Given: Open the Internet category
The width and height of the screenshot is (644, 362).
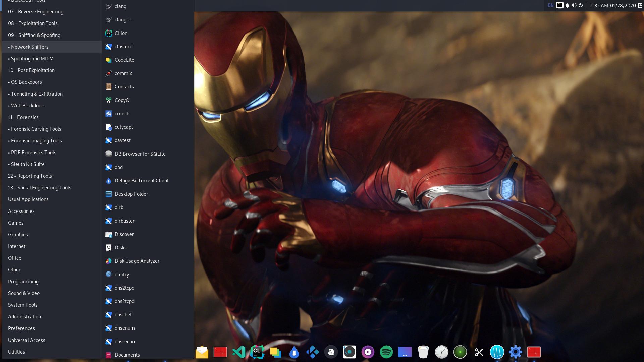Looking at the screenshot, I should click(x=52, y=246).
